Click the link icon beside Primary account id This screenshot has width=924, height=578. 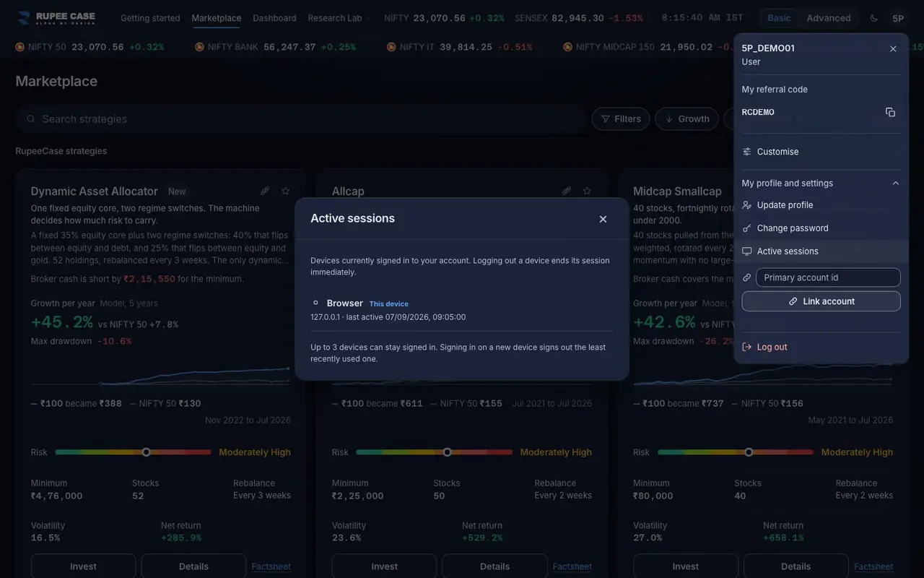click(x=747, y=277)
